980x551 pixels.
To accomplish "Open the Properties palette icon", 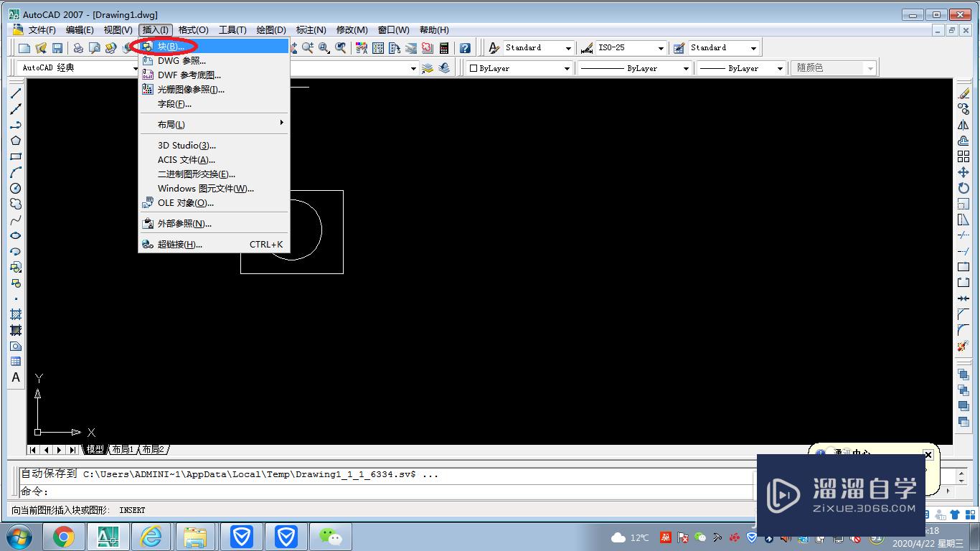I will click(361, 48).
